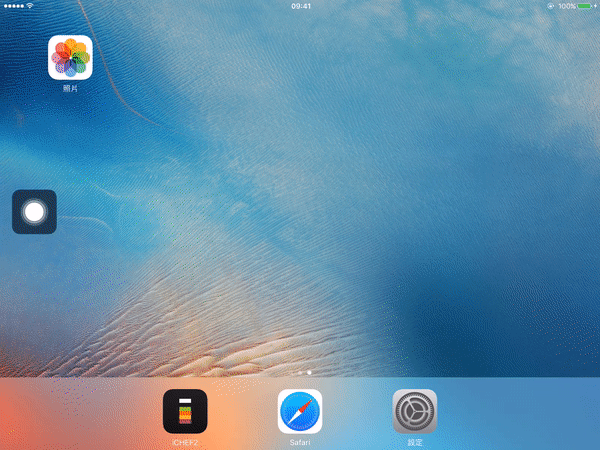This screenshot has height=450, width=600.
Task: Tap the 09:41 clock in the status bar
Action: point(301,6)
